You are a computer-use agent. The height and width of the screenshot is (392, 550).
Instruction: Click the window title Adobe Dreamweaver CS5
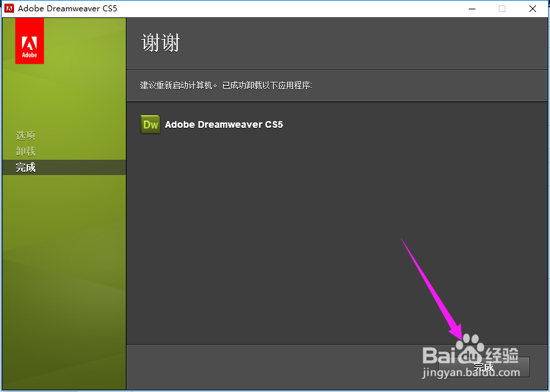67,9
